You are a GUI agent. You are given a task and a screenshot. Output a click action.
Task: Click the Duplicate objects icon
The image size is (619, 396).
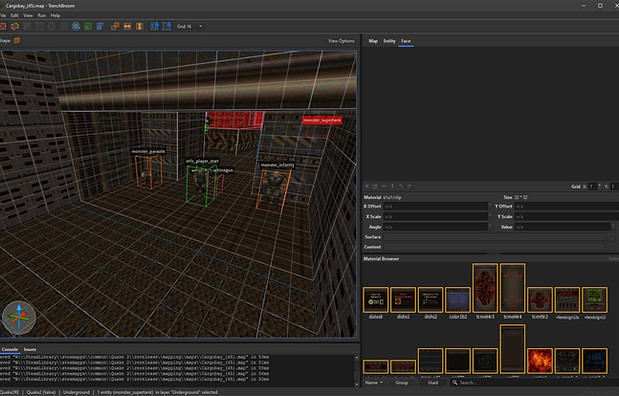coord(115,26)
